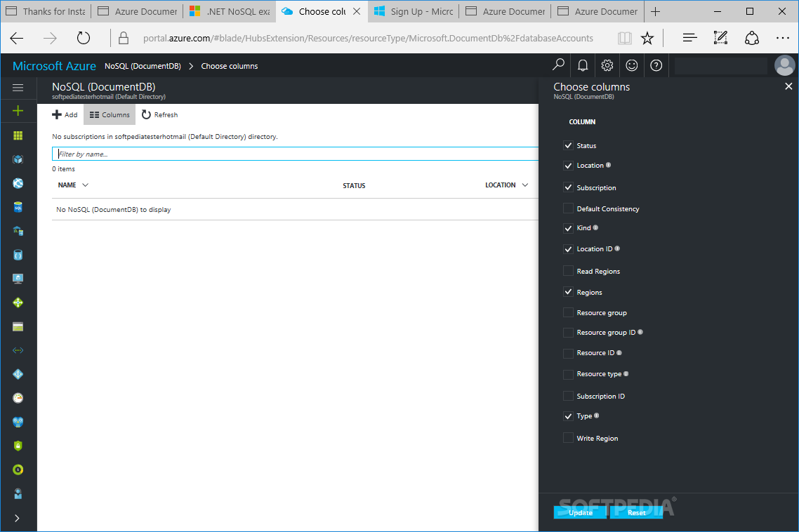Image resolution: width=799 pixels, height=532 pixels.
Task: Click breadcrumb chevron after NoSQL (DocumentDB)
Action: tap(191, 66)
